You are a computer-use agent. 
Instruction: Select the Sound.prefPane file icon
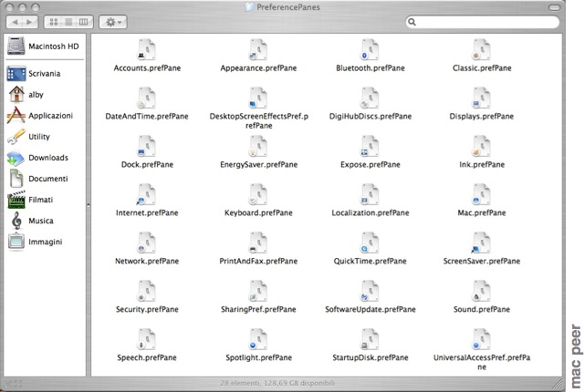tap(481, 291)
